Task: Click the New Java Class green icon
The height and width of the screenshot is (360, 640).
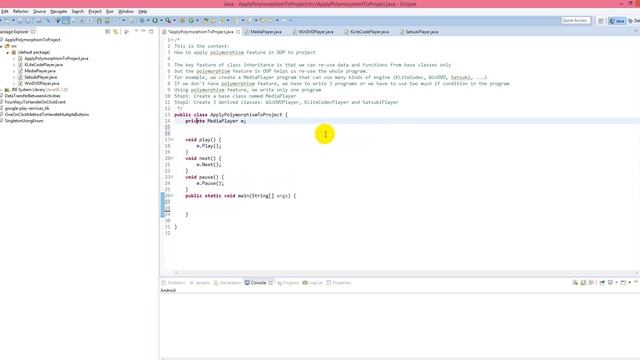Action: click(191, 20)
